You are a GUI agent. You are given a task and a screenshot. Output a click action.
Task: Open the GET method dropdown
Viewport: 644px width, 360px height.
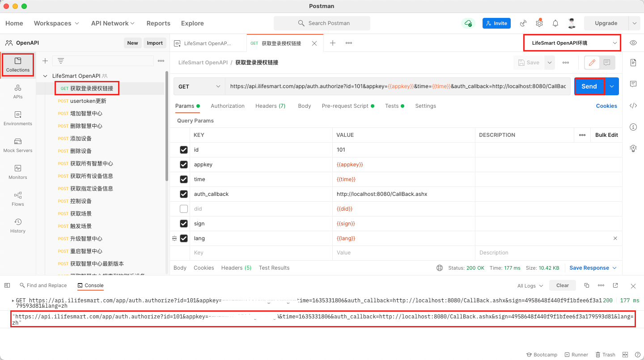(x=199, y=86)
